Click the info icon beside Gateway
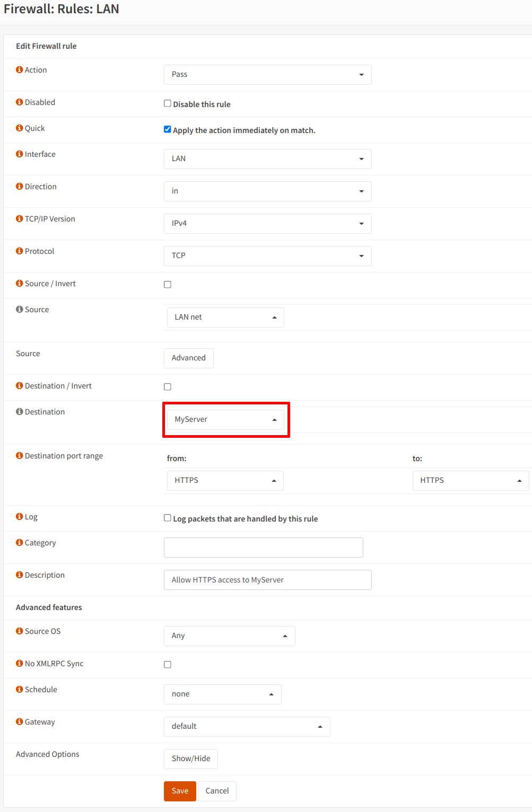This screenshot has height=812, width=532. (20, 722)
